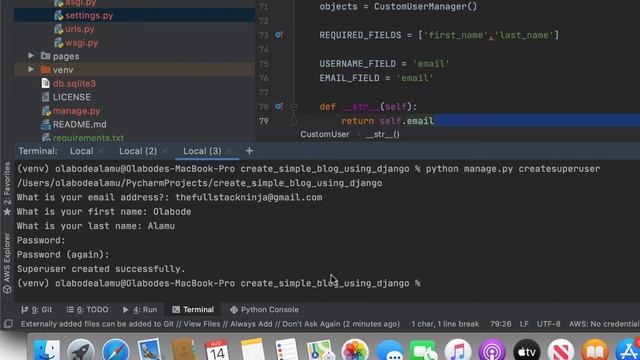This screenshot has width=640, height=360.
Task: Select CustomUser breadcrumb
Action: tap(324, 134)
